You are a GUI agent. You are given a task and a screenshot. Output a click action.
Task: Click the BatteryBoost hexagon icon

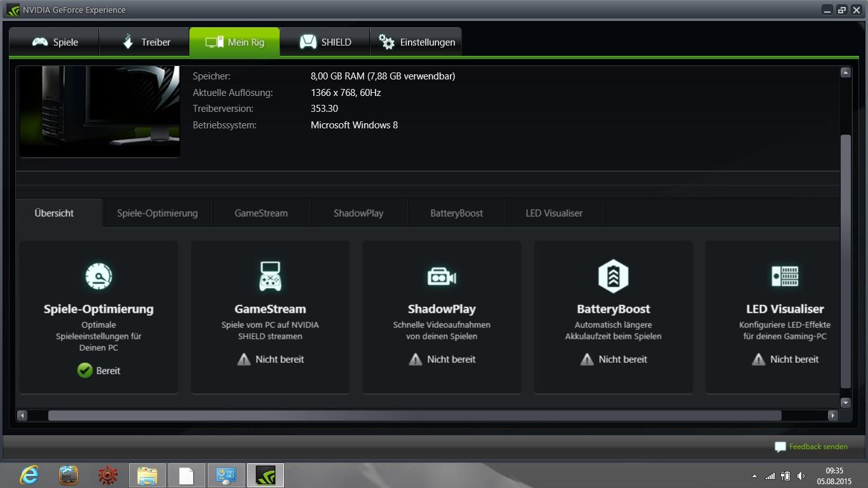[613, 276]
